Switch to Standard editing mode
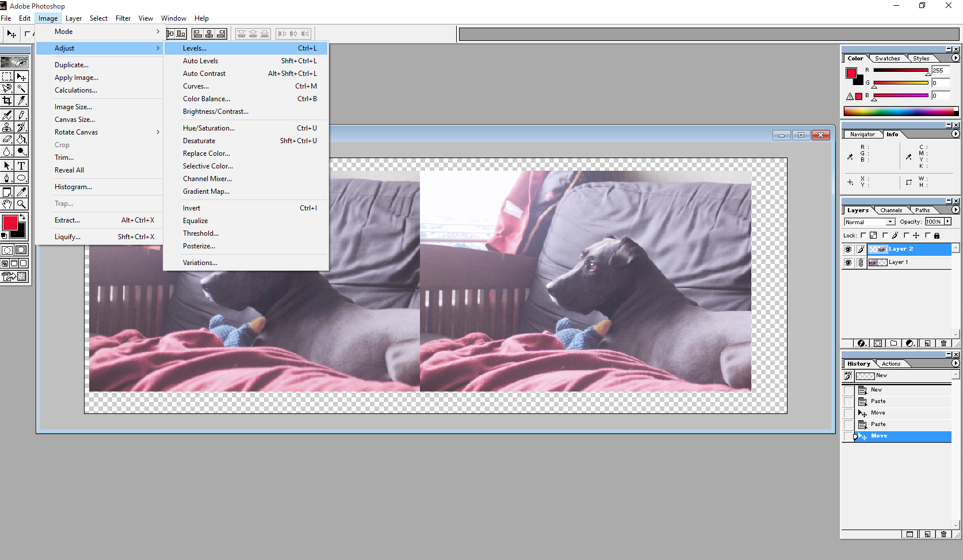 point(7,250)
